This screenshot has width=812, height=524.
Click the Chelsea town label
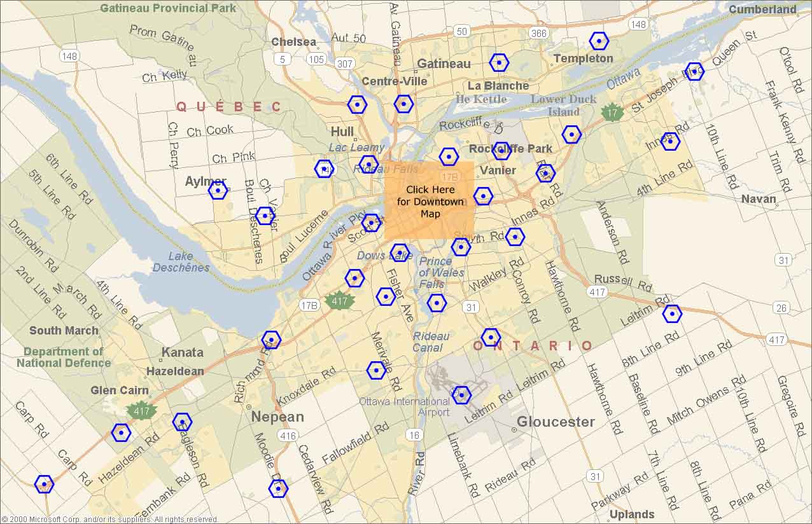pos(294,42)
